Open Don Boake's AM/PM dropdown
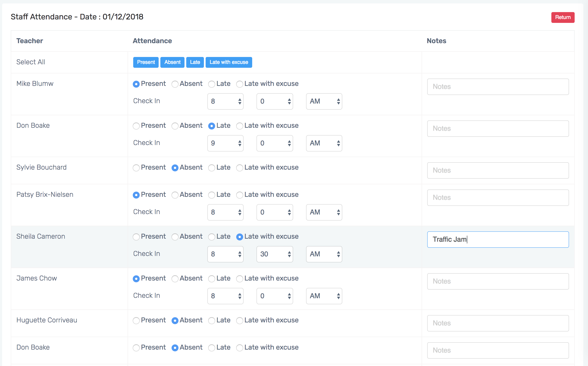This screenshot has width=588, height=366. click(324, 143)
